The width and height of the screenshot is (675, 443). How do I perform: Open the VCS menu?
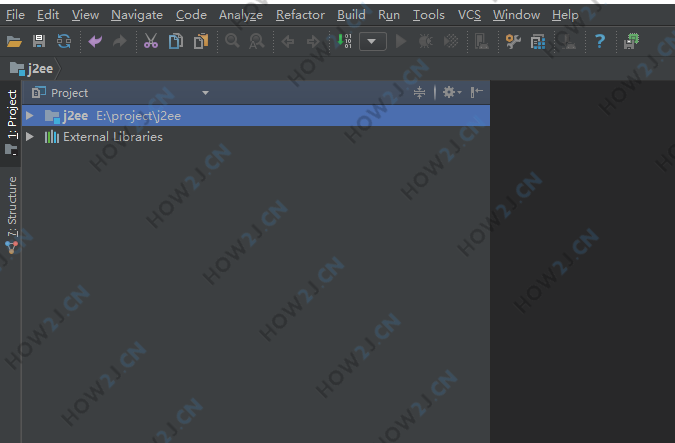pos(469,15)
